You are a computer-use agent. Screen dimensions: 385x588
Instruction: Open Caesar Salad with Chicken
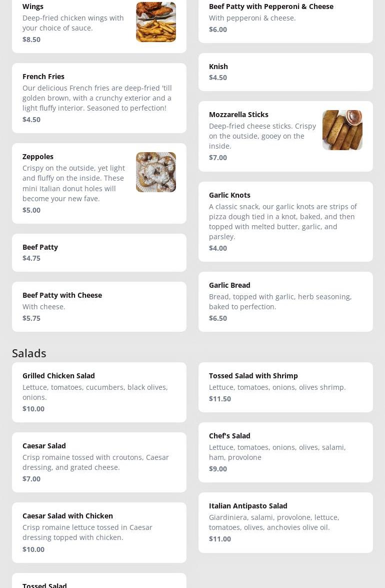tap(67, 516)
